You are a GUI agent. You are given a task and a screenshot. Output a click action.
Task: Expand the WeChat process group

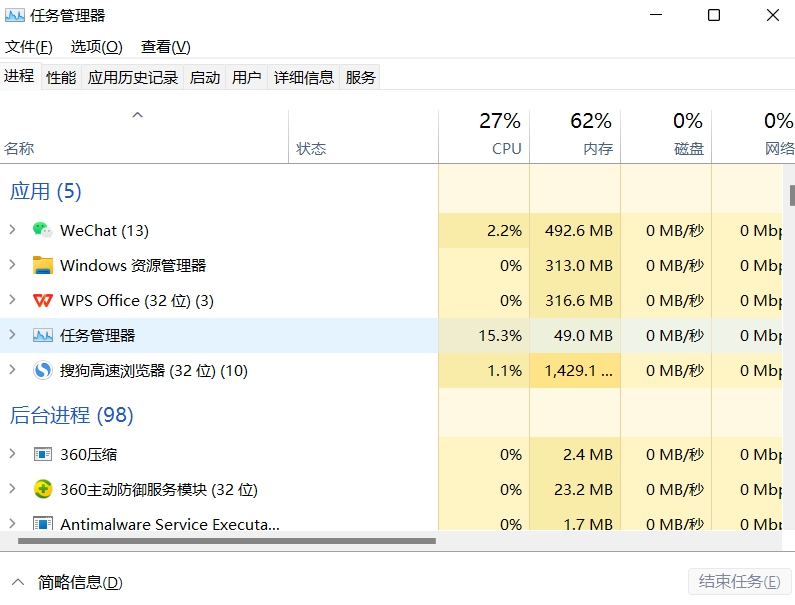point(12,230)
